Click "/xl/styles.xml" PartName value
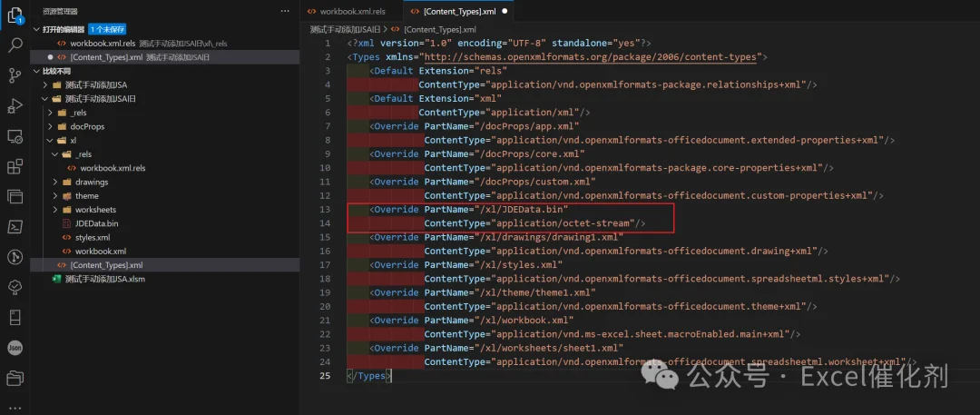Viewport: 980px width, 415px height. (x=519, y=265)
